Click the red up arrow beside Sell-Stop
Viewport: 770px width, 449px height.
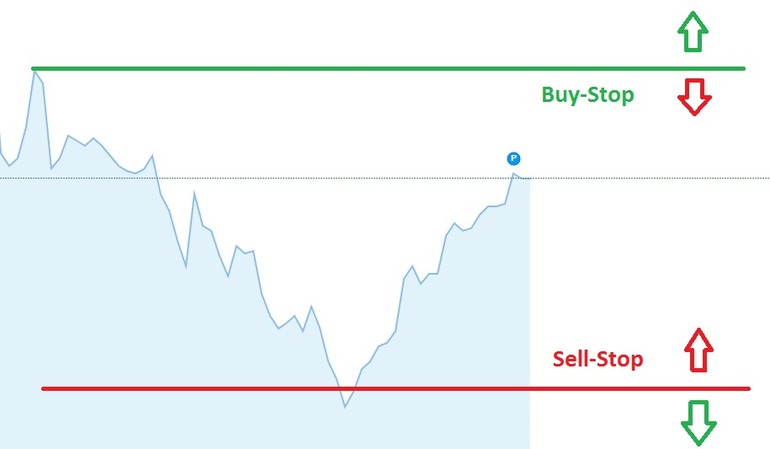click(x=698, y=350)
